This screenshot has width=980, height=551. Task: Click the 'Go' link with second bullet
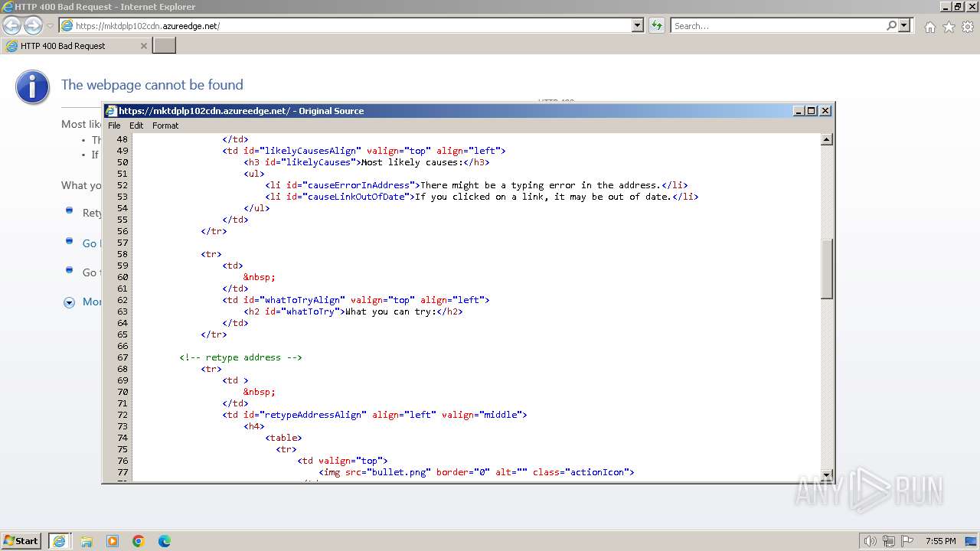point(90,243)
